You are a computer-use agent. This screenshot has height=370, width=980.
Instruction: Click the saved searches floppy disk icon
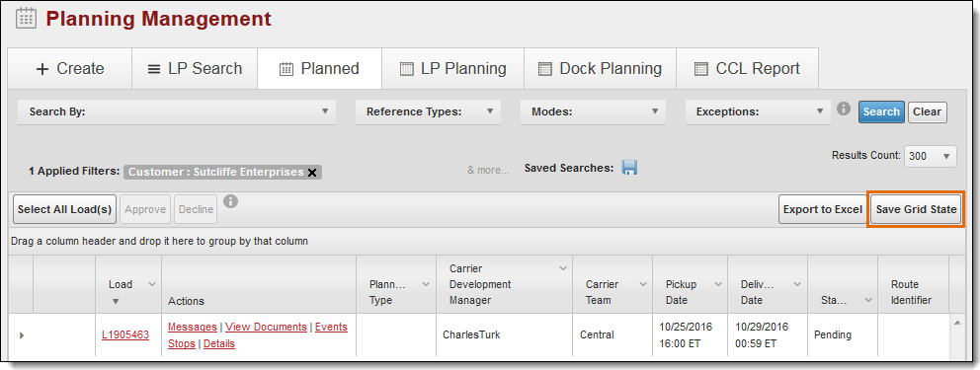tap(629, 167)
